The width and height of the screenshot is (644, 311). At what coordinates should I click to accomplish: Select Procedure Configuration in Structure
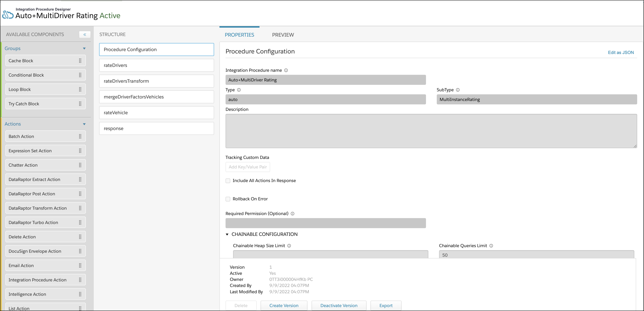pos(156,50)
